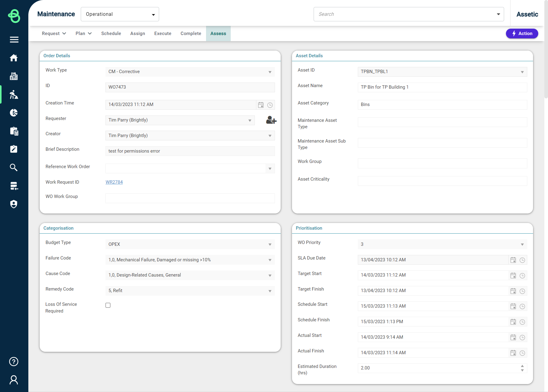
Task: Open the WO Priority dropdown
Action: coord(522,244)
